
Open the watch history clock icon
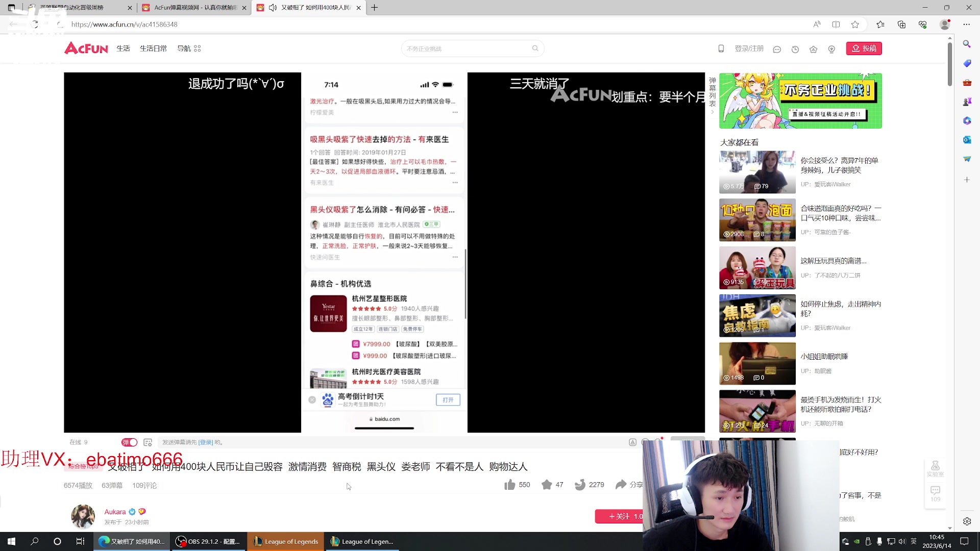[795, 49]
